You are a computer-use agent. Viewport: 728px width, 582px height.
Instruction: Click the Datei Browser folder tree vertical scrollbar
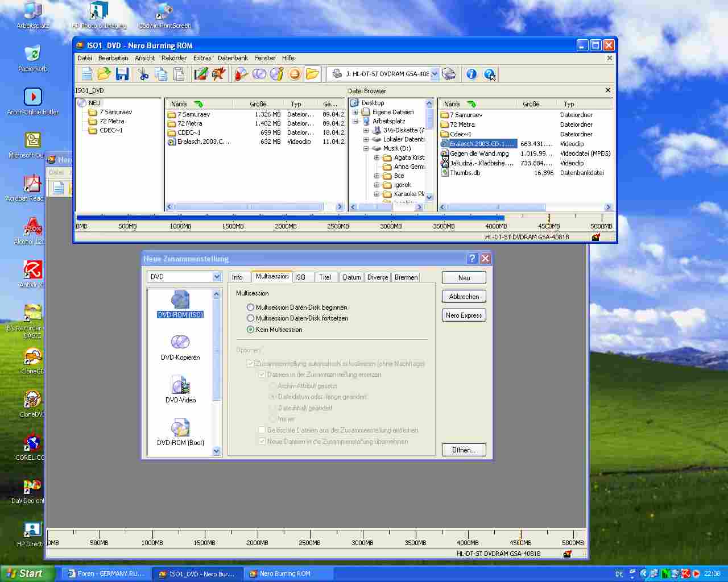point(429,150)
